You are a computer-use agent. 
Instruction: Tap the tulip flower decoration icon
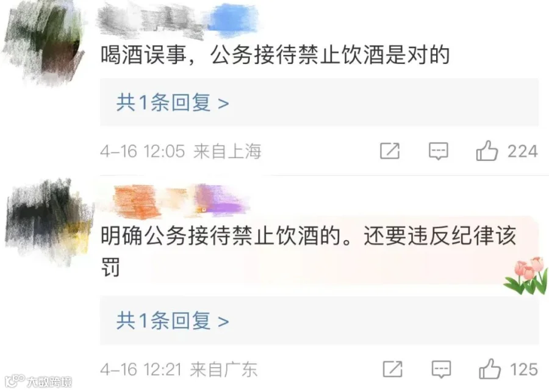(x=526, y=276)
